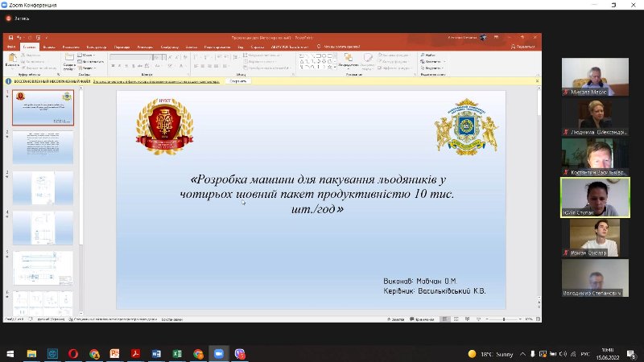Open the Transitions ribbon tab

click(122, 47)
